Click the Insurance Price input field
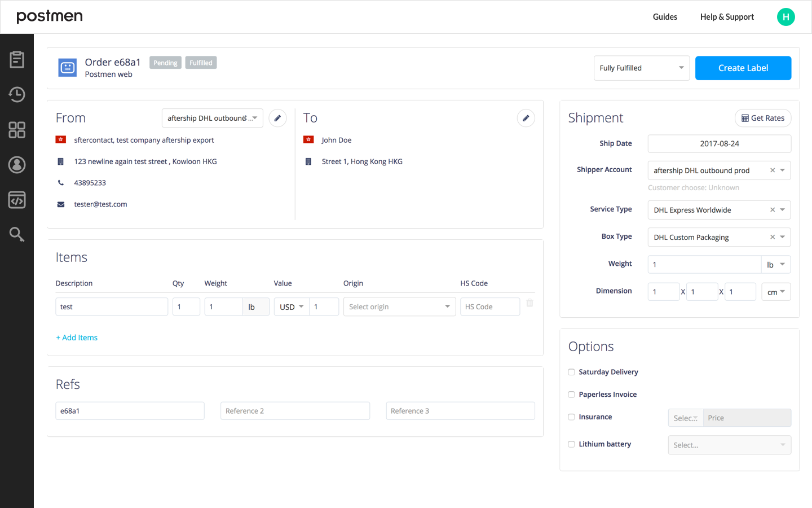The width and height of the screenshot is (812, 508). pos(747,418)
